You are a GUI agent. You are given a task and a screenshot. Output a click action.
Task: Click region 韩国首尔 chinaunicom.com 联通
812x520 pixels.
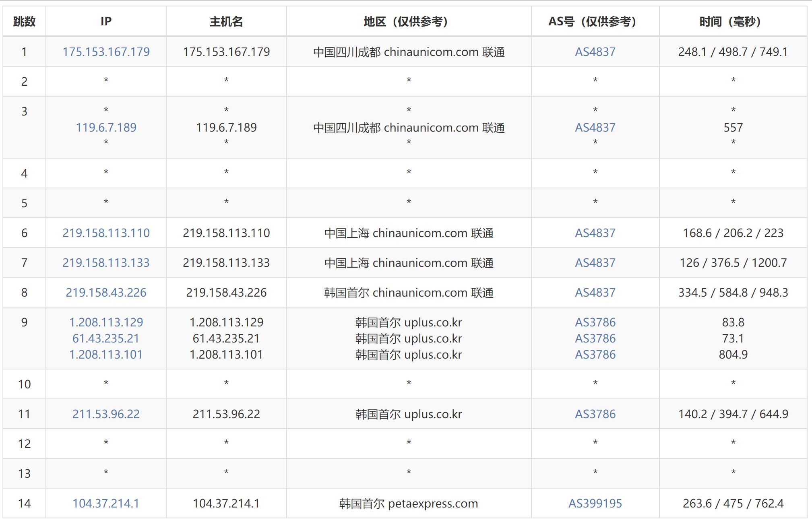[409, 293]
